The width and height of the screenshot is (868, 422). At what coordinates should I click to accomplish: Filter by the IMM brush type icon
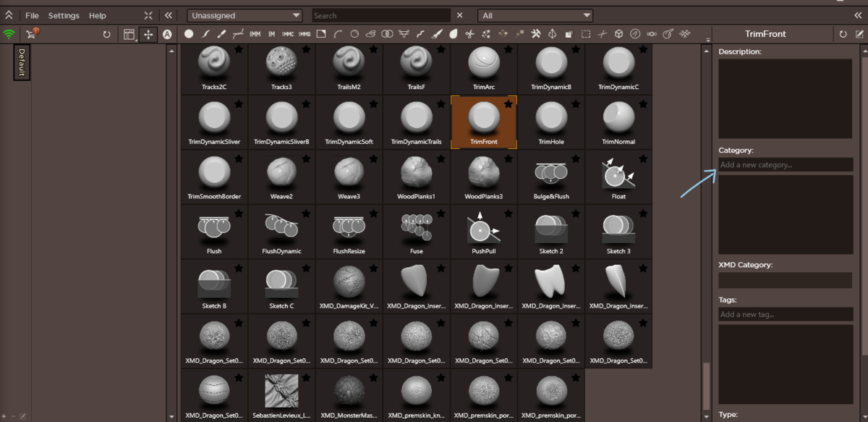255,33
